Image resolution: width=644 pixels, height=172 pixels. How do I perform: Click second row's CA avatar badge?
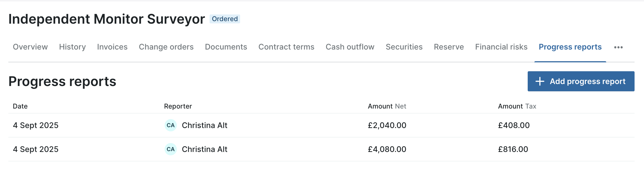tap(171, 149)
